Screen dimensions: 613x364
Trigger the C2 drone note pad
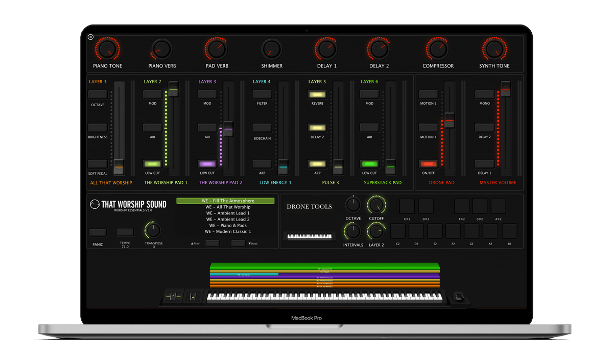pos(398,231)
